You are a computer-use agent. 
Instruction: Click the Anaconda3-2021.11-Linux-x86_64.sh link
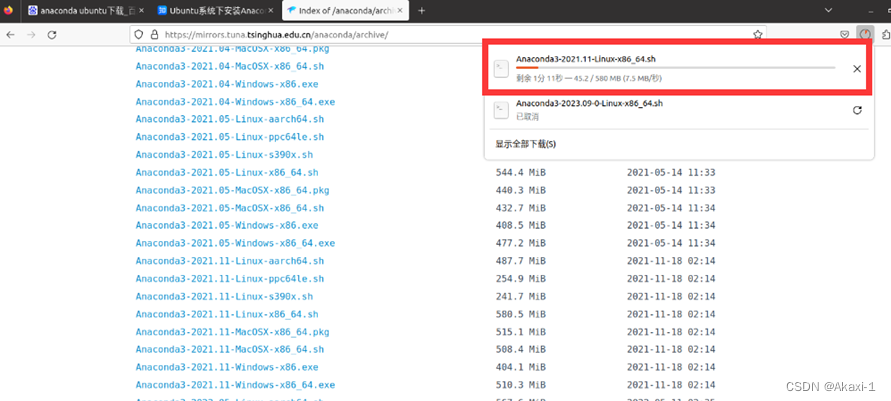[x=227, y=314]
